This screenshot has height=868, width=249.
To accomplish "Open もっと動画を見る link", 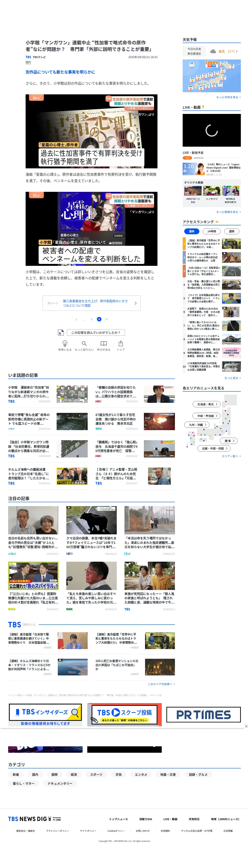I will pos(228,212).
